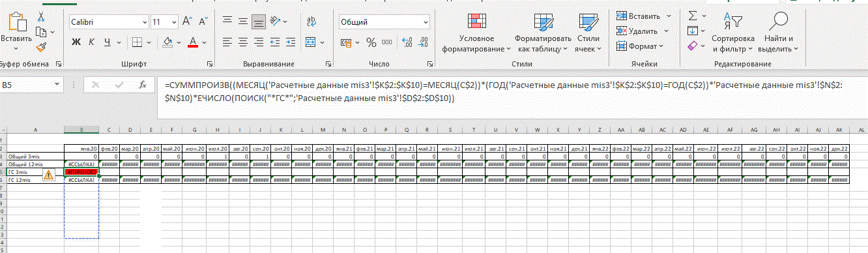Open the Число dialog launcher
This screenshot has height=253, width=868.
tap(430, 65)
